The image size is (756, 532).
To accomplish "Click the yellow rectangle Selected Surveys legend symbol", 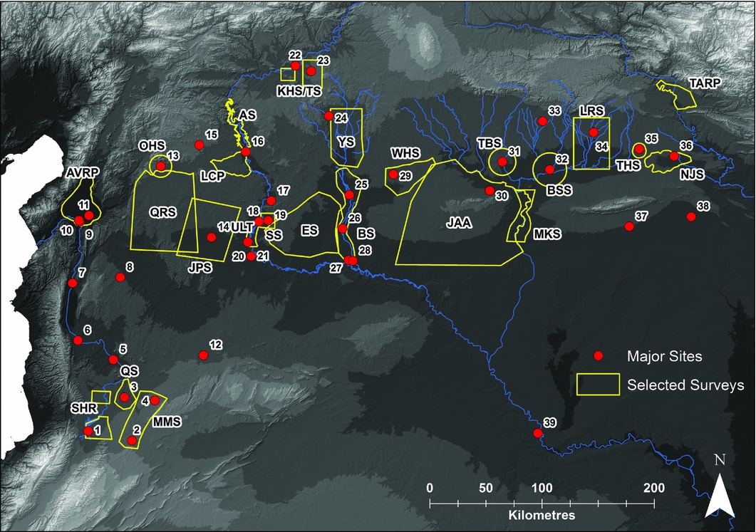I will [x=597, y=385].
